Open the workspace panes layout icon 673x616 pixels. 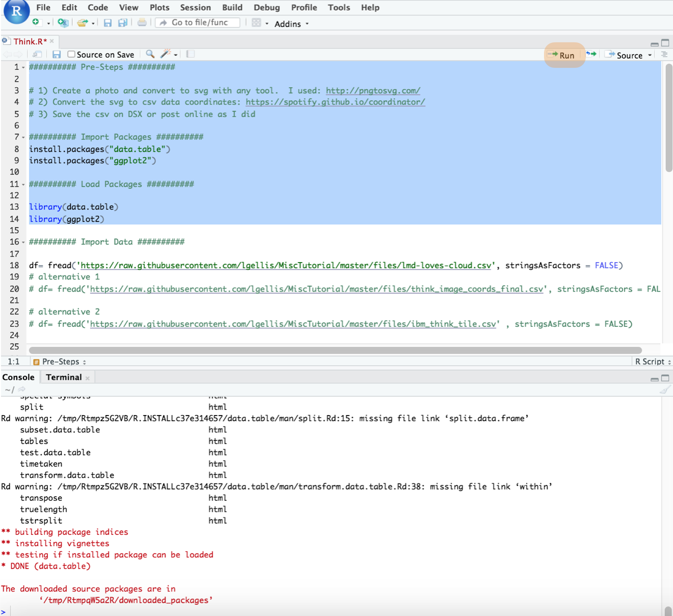click(256, 23)
